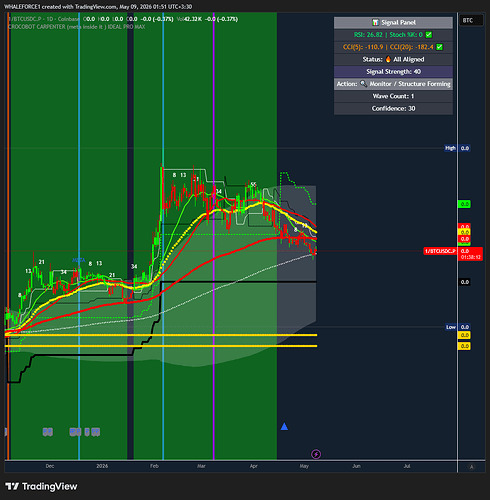Screen dimensions: 490x500
Task: Click the 'Vol 42.32K' volume readout
Action: coord(189,19)
